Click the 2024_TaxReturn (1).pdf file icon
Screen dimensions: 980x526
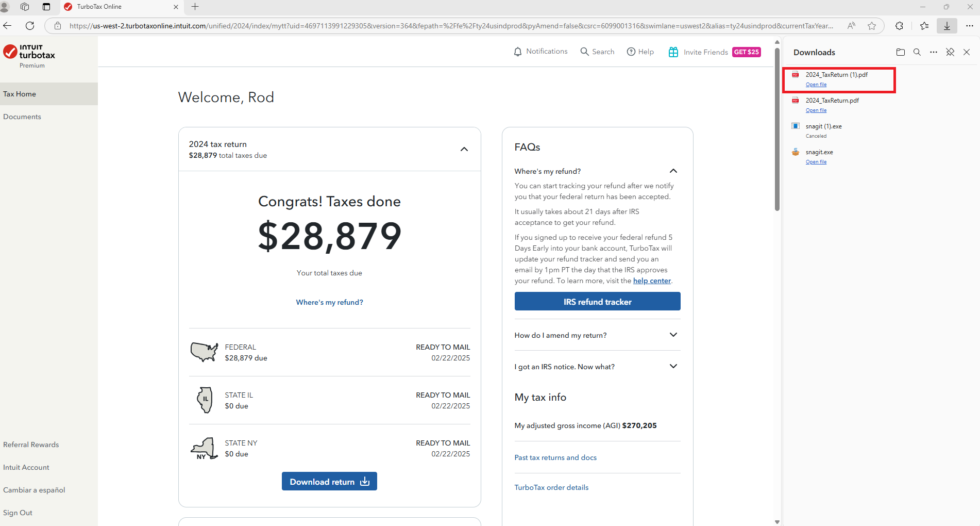pyautogui.click(x=796, y=75)
